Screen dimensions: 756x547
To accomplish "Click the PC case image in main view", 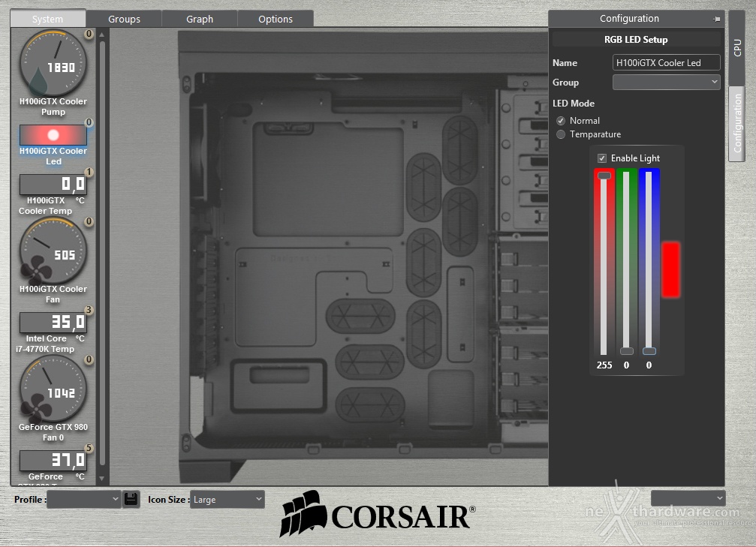I will 363,258.
